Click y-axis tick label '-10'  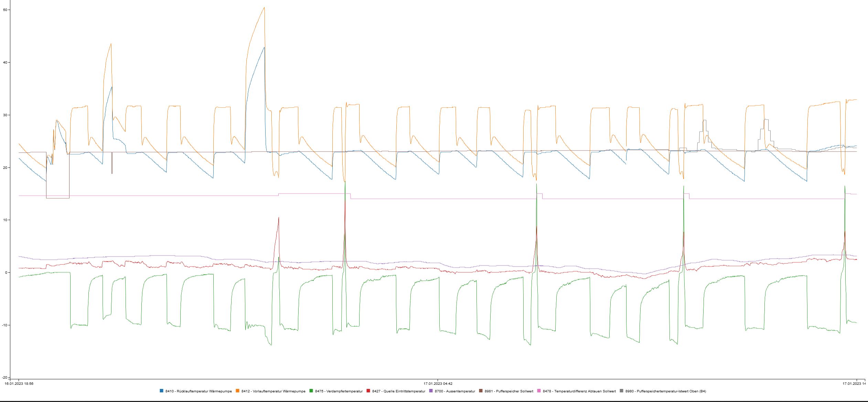(4, 325)
